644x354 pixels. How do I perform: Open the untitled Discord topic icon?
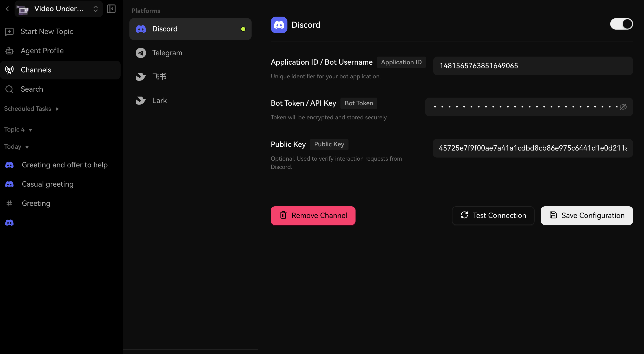[9, 223]
